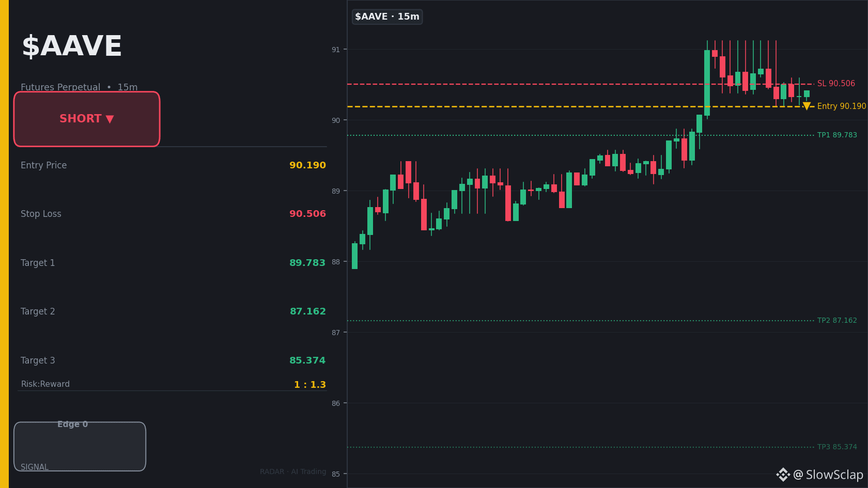Screen dimensions: 868x488
Task: Click the Entry Price label
Action: click(44, 165)
